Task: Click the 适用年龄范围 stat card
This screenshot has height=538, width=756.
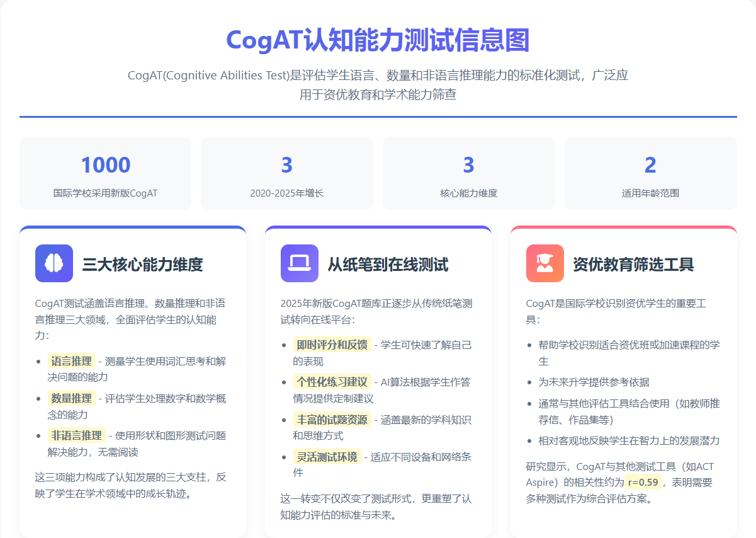Action: click(x=650, y=173)
